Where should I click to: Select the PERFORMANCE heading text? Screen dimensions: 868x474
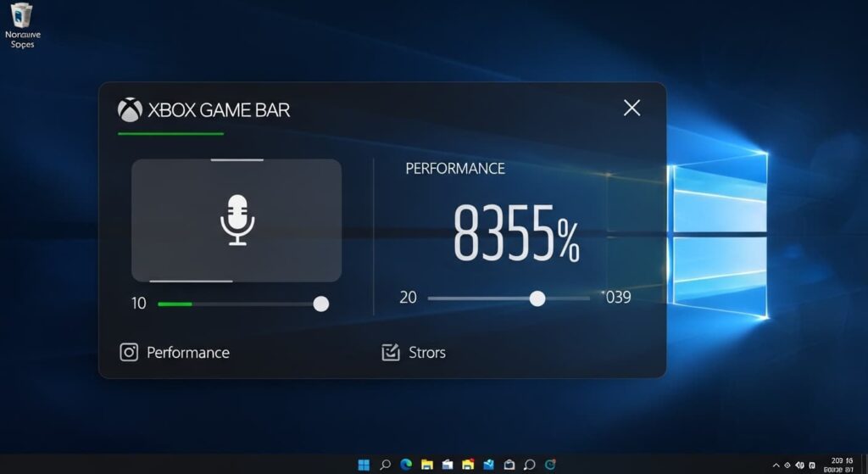(455, 169)
